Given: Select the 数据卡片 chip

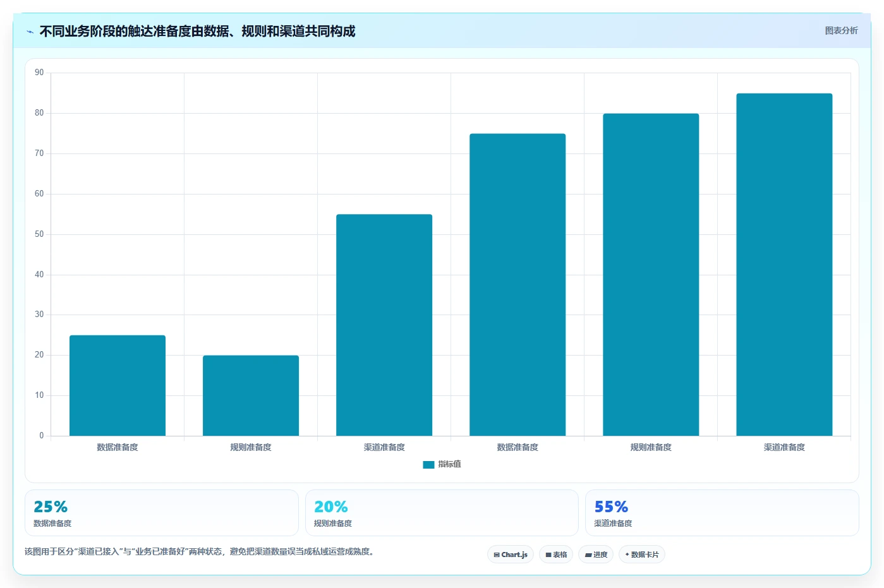Looking at the screenshot, I should coord(642,555).
